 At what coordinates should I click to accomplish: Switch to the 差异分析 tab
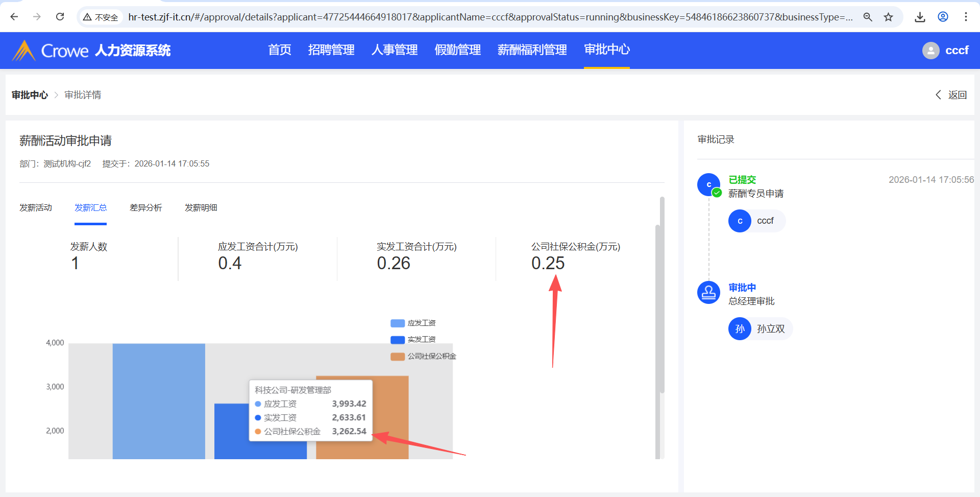(x=145, y=208)
